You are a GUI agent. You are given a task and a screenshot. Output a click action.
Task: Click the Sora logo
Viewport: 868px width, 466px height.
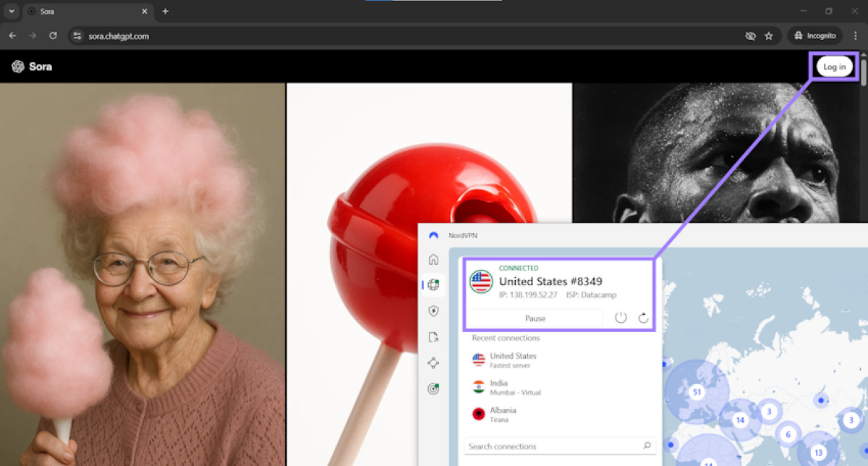[32, 67]
